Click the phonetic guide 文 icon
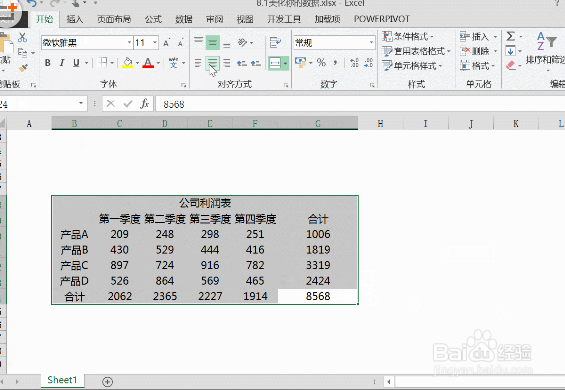Screen dimensions: 565x390 [x=174, y=63]
